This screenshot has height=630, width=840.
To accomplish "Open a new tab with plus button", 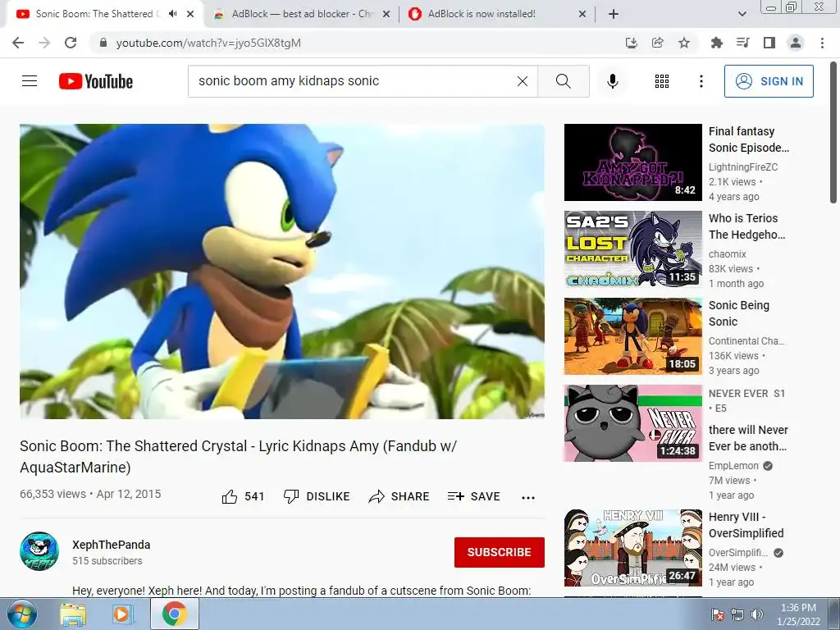I will (614, 15).
